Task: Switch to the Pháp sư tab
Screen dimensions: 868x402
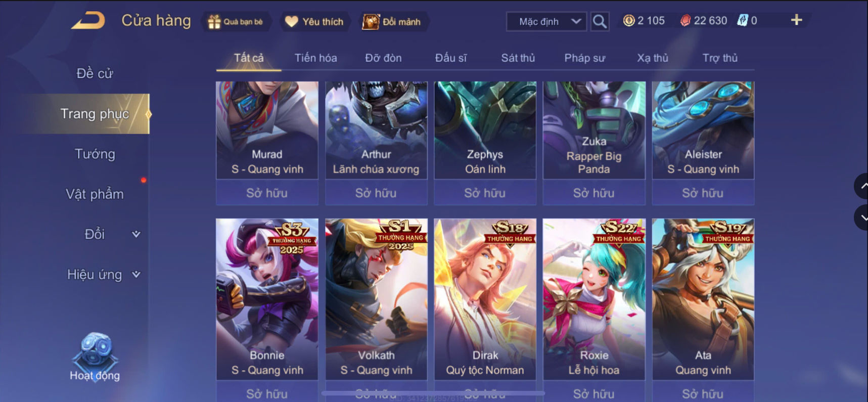Action: tap(584, 58)
